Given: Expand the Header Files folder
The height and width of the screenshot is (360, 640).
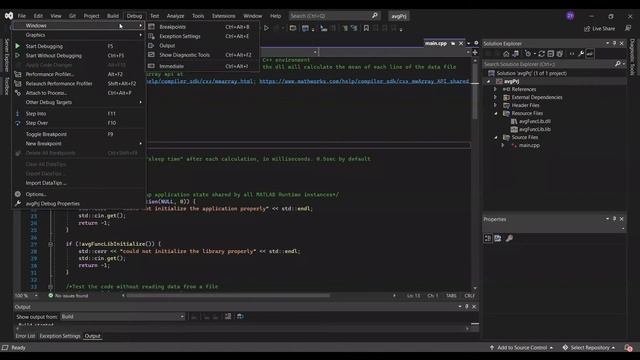Looking at the screenshot, I should (x=496, y=105).
